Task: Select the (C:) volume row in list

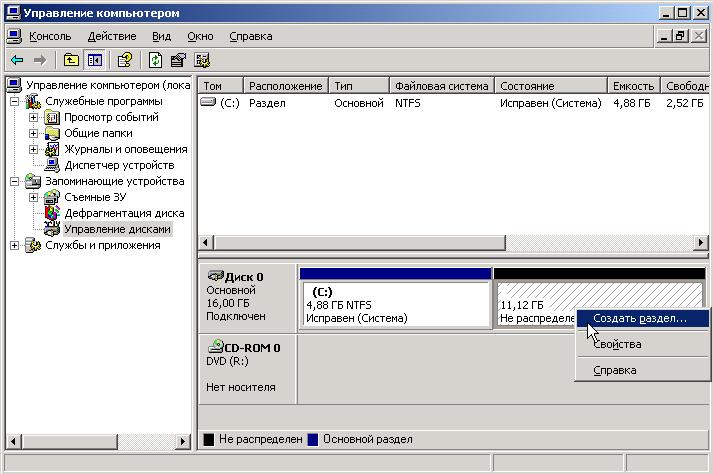Action: tap(453, 103)
